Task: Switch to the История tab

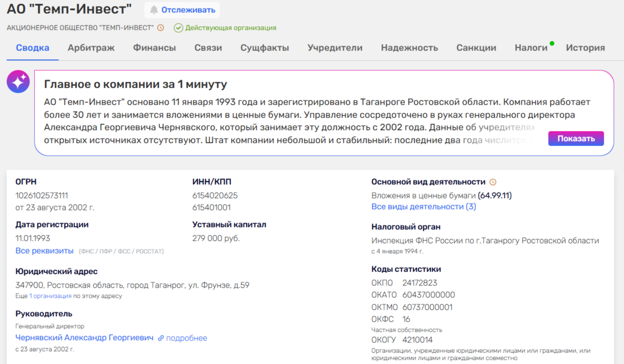Action: [585, 48]
